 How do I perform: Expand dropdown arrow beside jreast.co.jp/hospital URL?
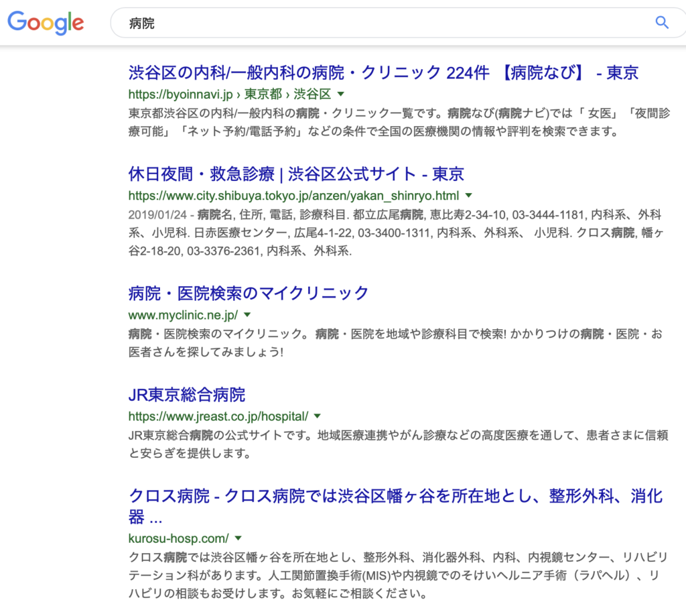(x=318, y=416)
